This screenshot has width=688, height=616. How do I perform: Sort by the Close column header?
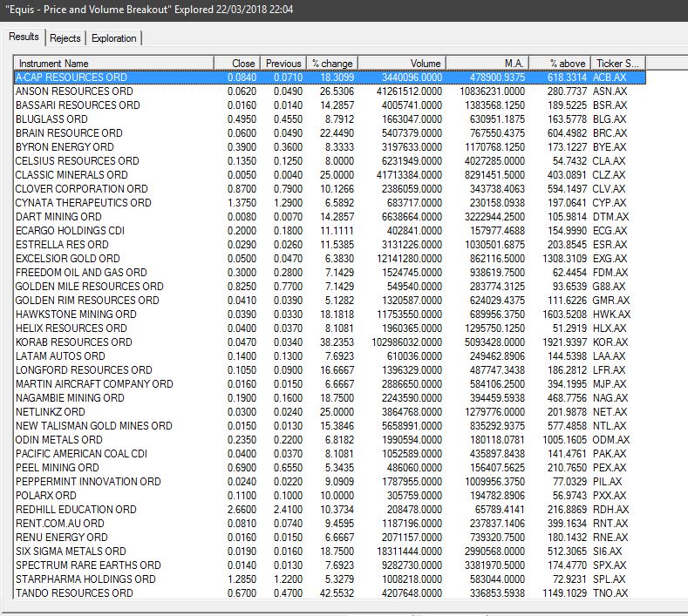237,63
